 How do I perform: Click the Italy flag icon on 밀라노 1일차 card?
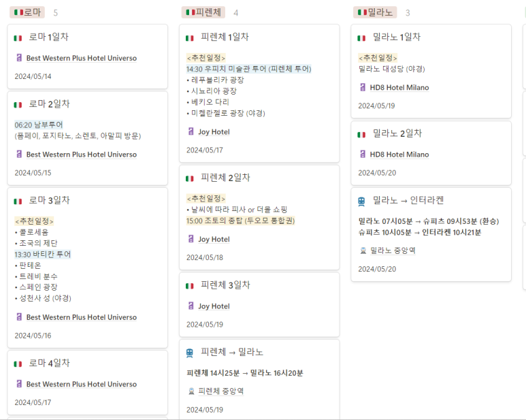point(361,38)
